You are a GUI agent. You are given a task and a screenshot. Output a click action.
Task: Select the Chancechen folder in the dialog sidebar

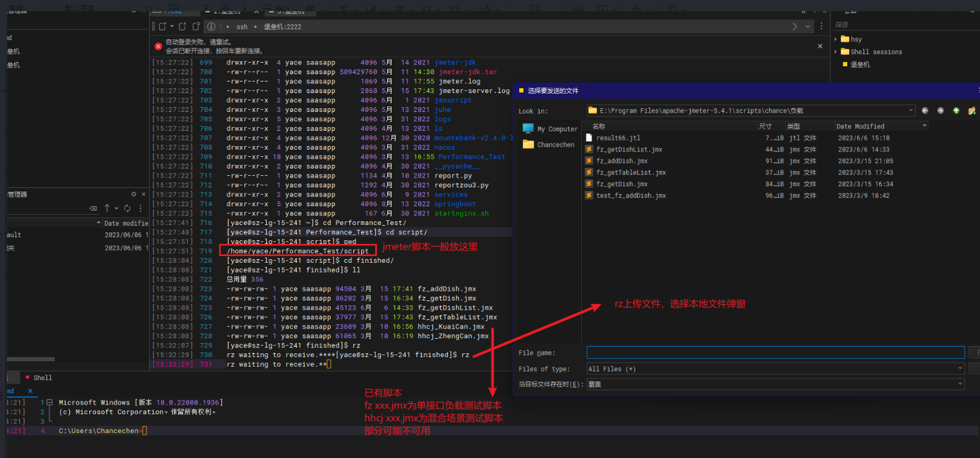(x=548, y=145)
